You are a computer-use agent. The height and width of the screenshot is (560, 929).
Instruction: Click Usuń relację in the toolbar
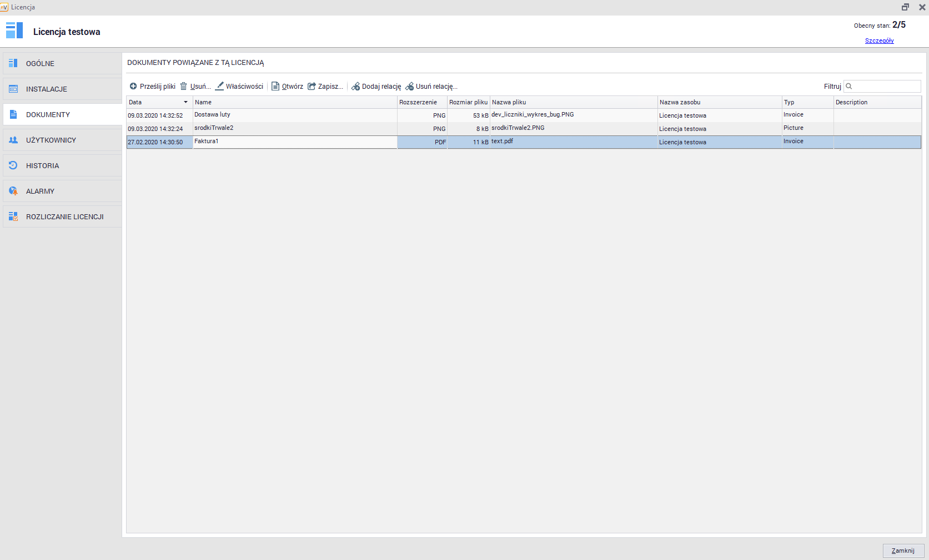(x=431, y=87)
